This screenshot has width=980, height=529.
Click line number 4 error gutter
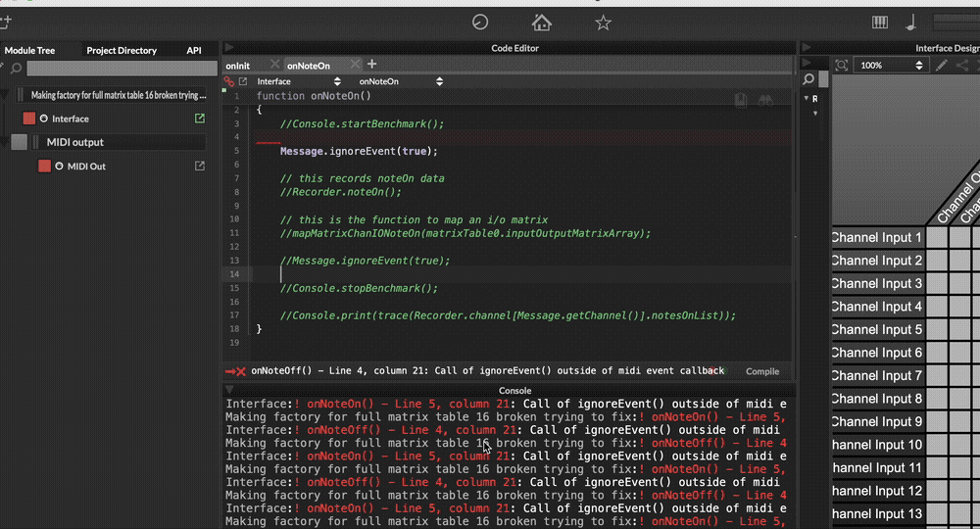pos(236,137)
